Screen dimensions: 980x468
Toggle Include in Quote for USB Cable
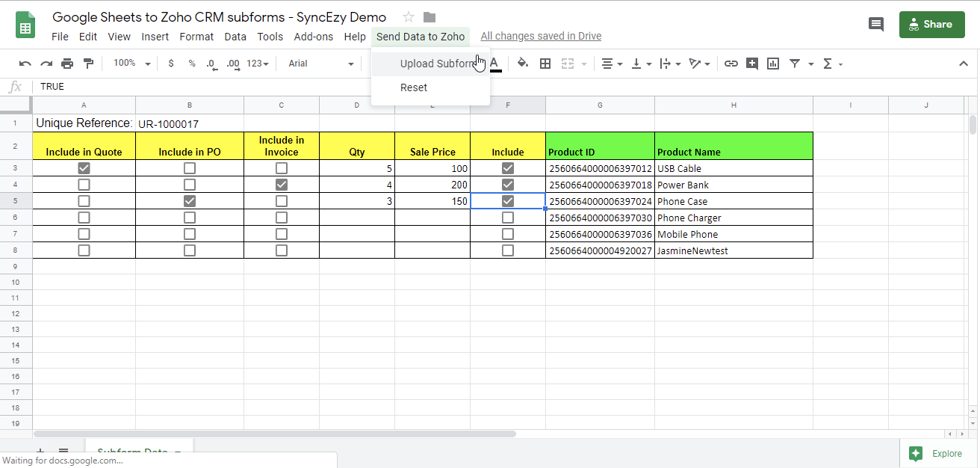coord(84,168)
